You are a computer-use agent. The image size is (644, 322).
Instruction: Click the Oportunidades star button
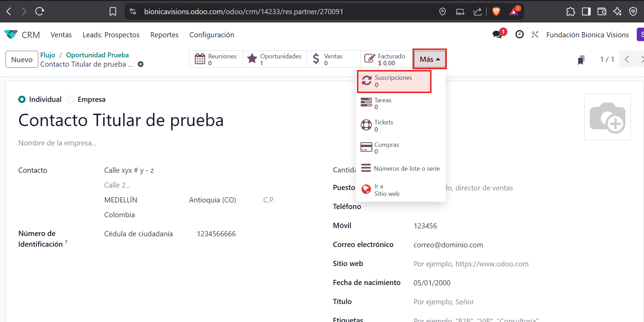coord(275,59)
